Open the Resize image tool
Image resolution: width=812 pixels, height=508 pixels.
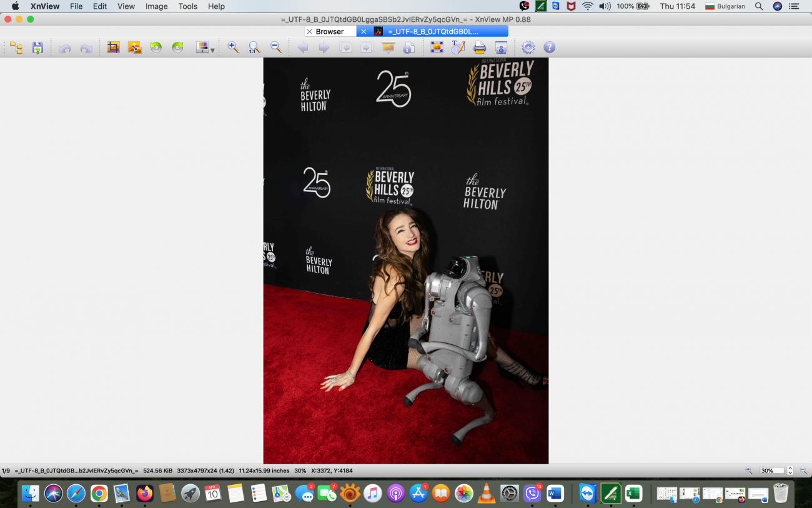(x=134, y=47)
